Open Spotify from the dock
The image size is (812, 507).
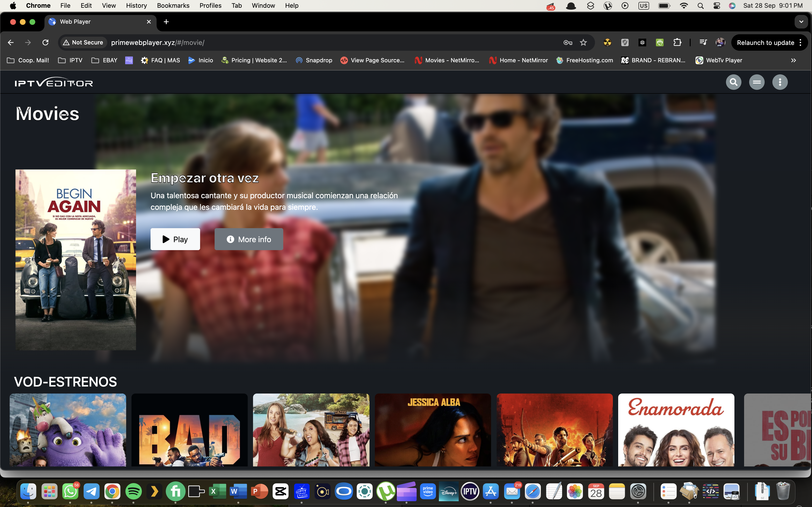133,491
